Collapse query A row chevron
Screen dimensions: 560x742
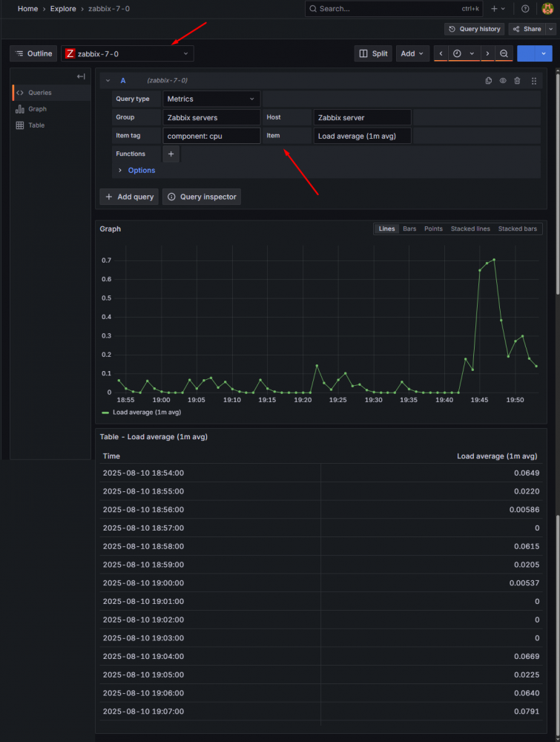click(x=108, y=80)
